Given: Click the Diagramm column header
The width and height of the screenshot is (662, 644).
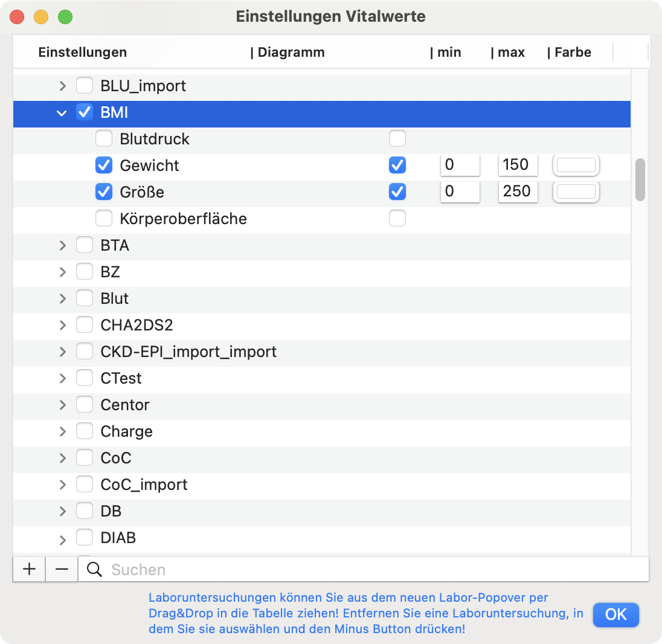Looking at the screenshot, I should click(288, 52).
